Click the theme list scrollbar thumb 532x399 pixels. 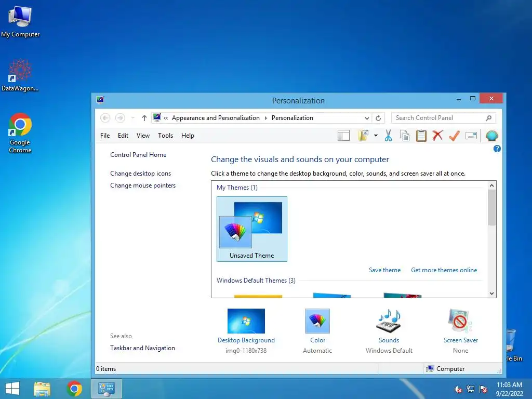[x=491, y=208]
